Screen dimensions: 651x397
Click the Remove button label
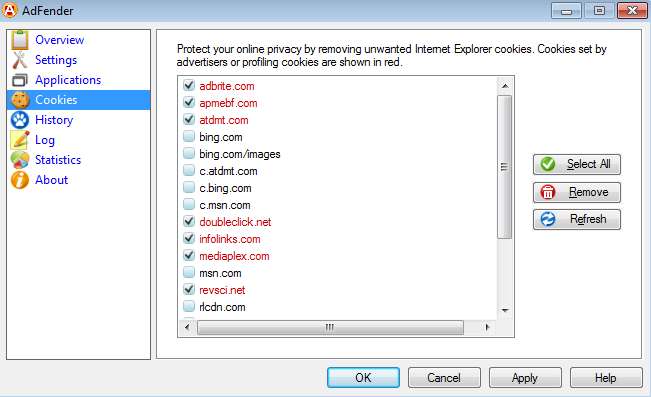click(588, 192)
